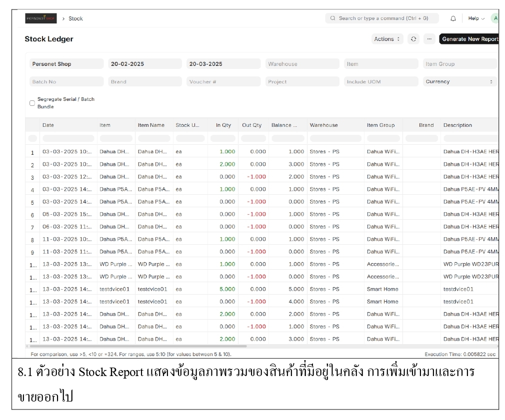The width and height of the screenshot is (505, 420).
Task: Open the notifications bell
Action: (453, 18)
